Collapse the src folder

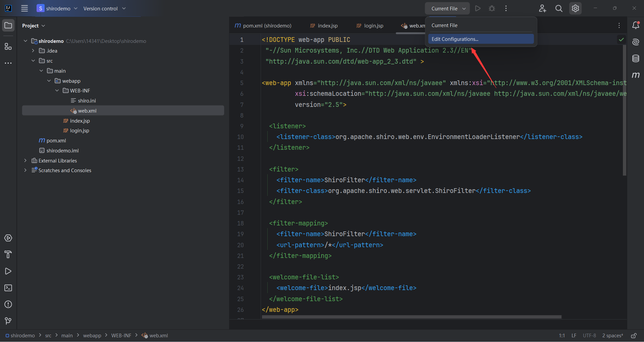tap(33, 61)
